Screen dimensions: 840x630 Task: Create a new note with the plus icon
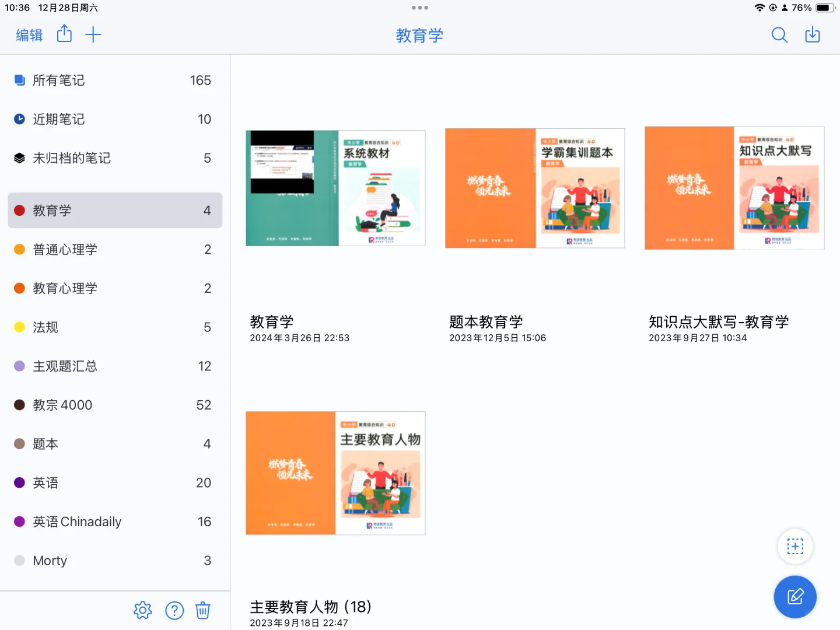[x=93, y=34]
